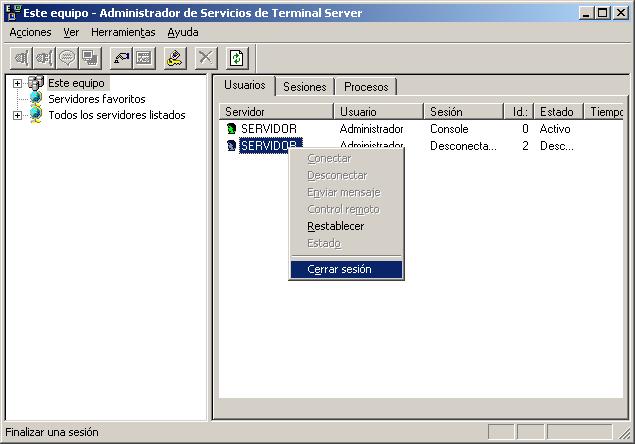Open the Acciones menu
This screenshot has width=635, height=444.
point(30,32)
